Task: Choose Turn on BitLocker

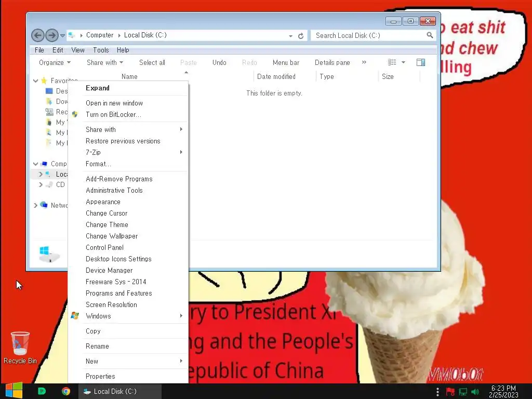Action: (x=128, y=114)
